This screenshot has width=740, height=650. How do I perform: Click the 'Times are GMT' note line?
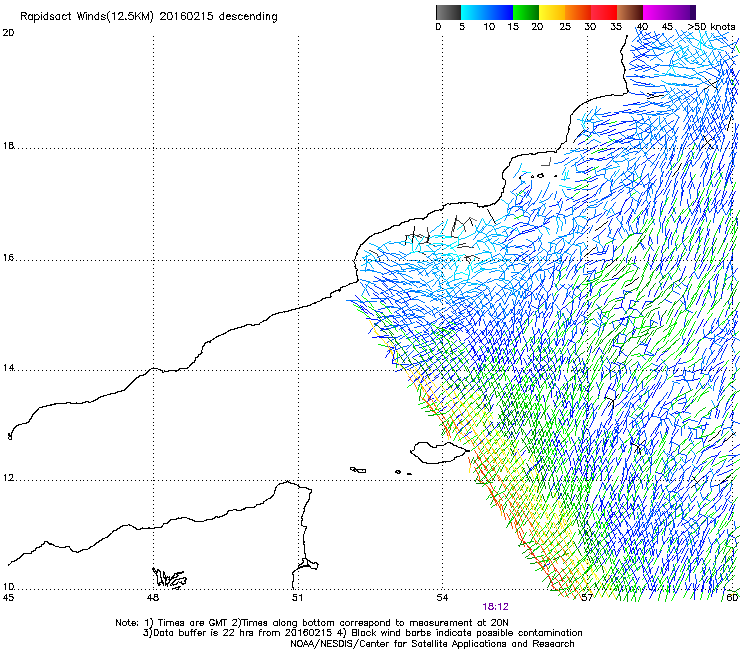coord(312,623)
